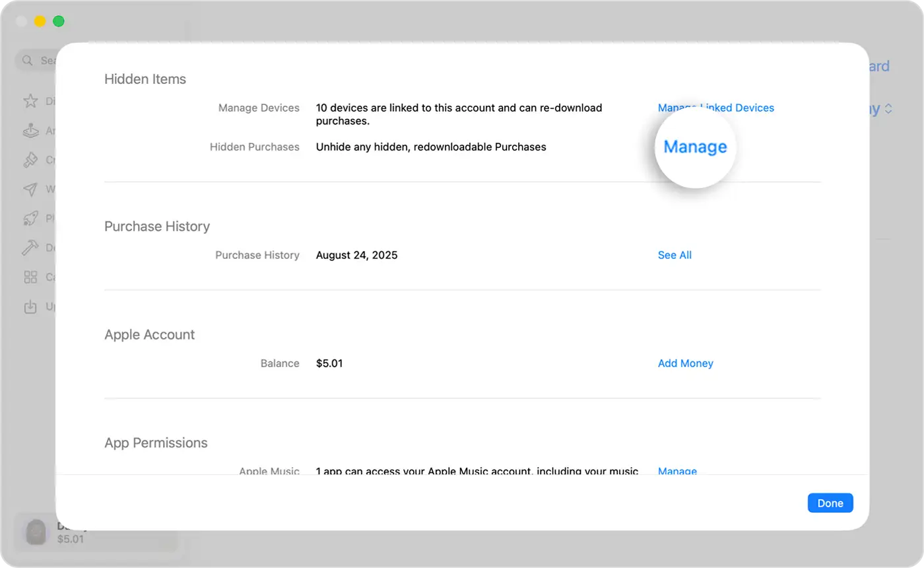Click the yellow minimize window button
The height and width of the screenshot is (568, 924).
40,21
